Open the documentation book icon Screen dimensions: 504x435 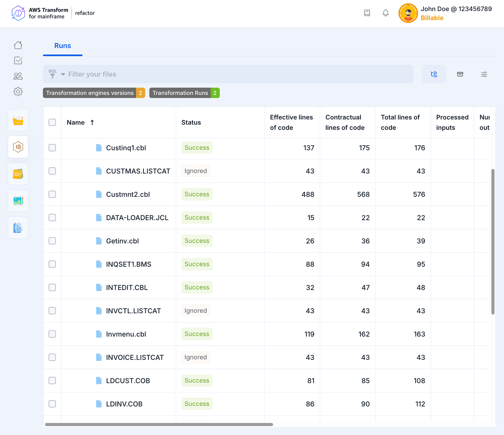[x=367, y=13]
